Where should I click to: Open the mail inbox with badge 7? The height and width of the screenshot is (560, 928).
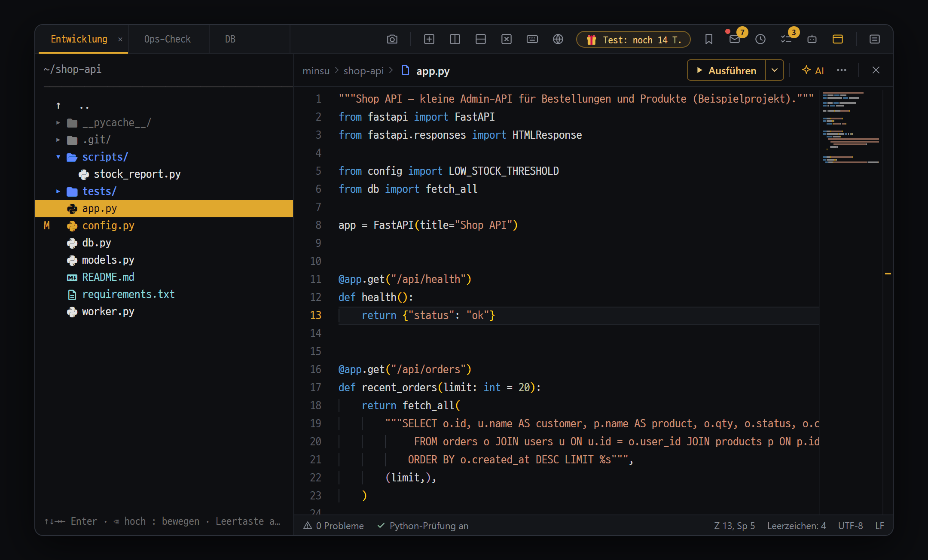[735, 39]
